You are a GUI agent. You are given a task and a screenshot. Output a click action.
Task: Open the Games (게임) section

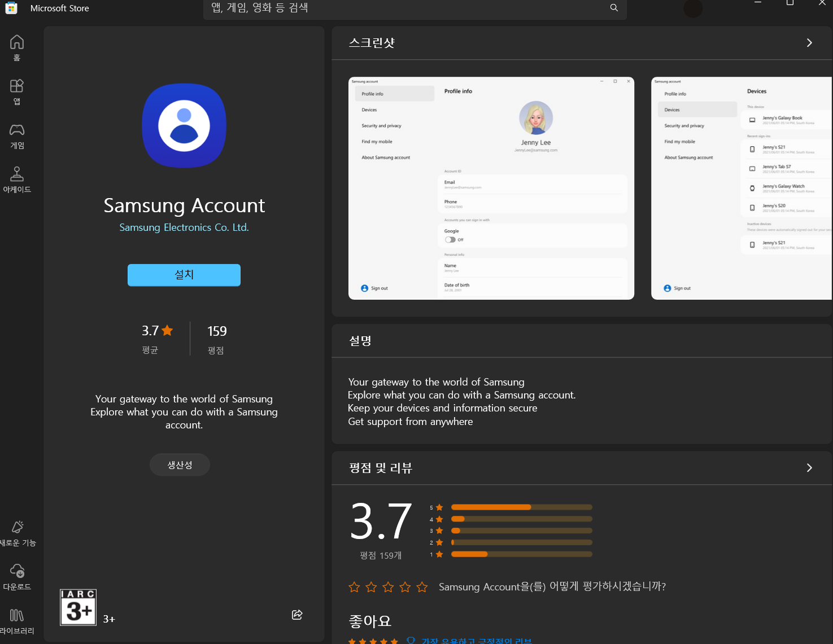pos(17,136)
